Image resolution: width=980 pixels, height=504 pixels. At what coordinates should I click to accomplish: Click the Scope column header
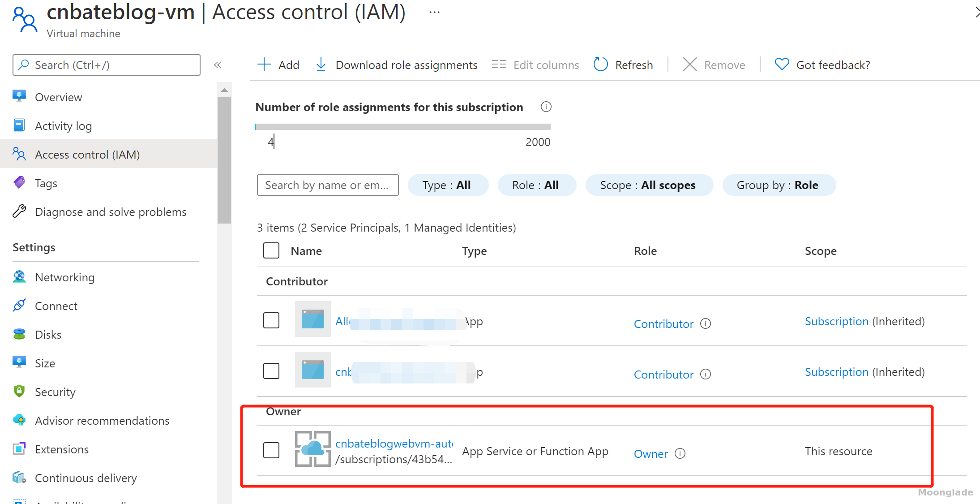(x=821, y=251)
